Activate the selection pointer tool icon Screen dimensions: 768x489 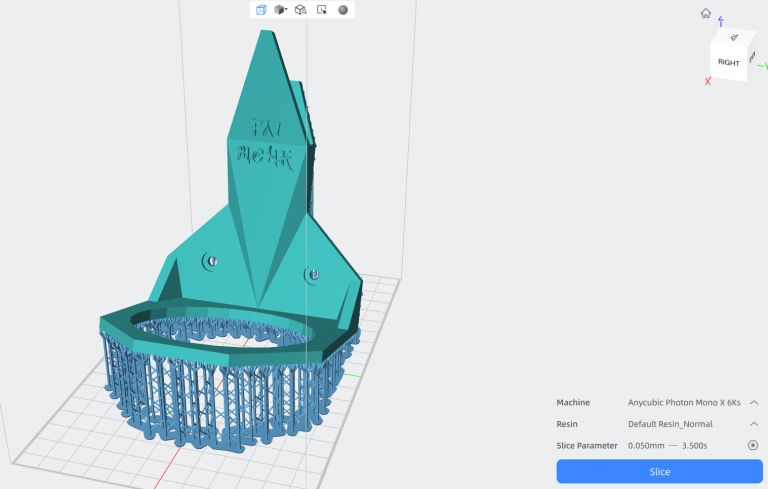click(x=322, y=10)
